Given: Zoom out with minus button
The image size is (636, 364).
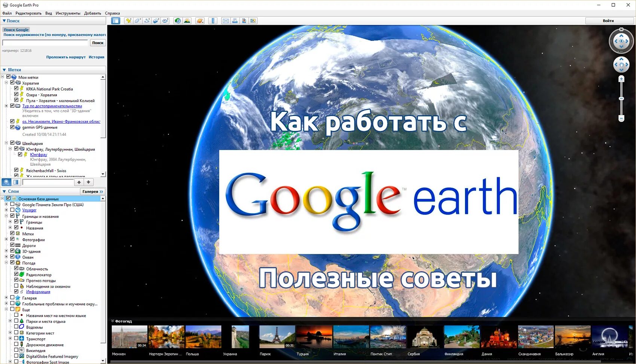Looking at the screenshot, I should pyautogui.click(x=621, y=119).
